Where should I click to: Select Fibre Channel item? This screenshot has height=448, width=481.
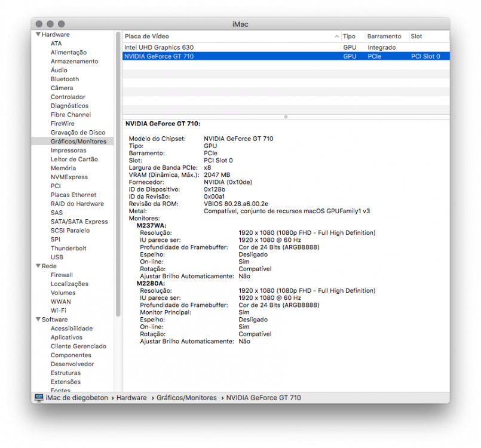tap(71, 115)
